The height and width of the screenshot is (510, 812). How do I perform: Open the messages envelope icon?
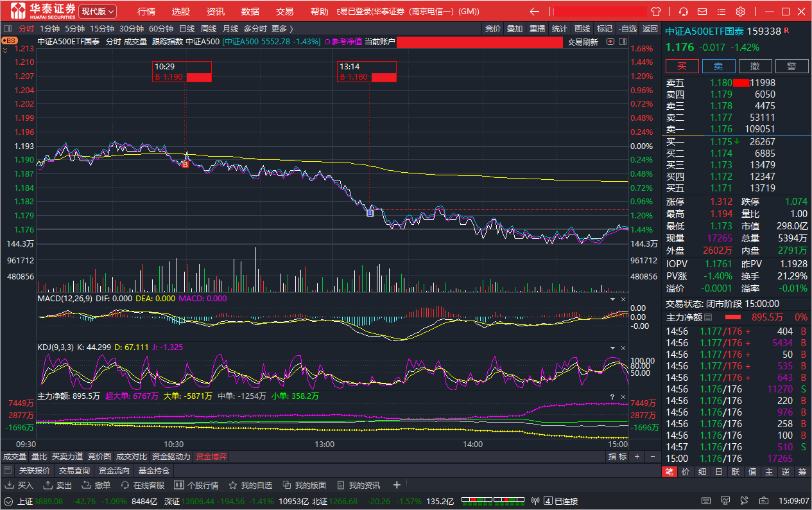click(x=702, y=12)
